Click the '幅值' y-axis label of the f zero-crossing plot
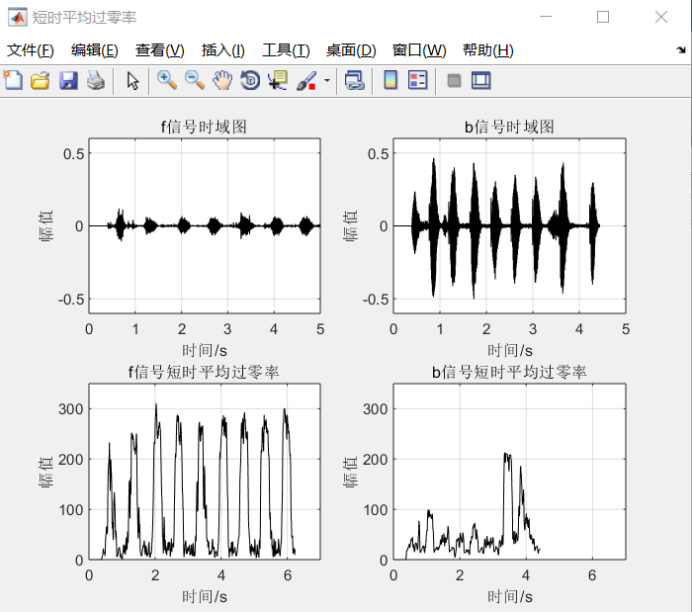This screenshot has height=612, width=692. click(46, 472)
